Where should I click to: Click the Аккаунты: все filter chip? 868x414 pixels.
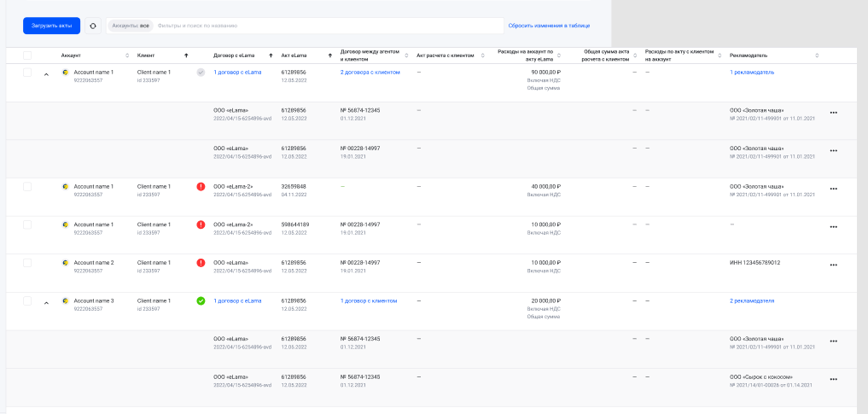pos(131,26)
